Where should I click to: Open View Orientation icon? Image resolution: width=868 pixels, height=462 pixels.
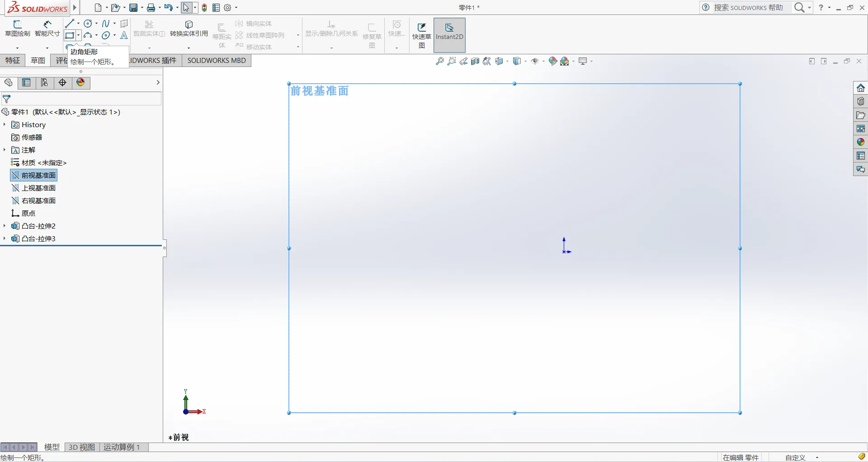point(499,61)
